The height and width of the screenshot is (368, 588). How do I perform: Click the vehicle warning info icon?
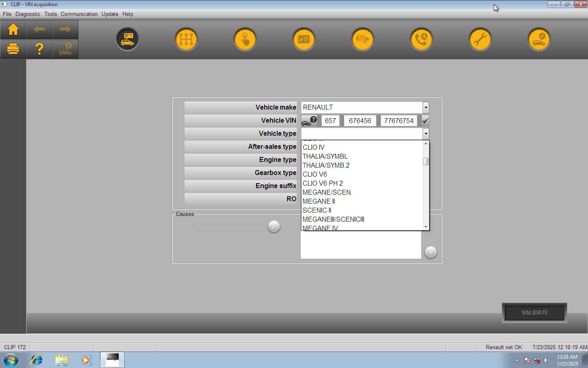pos(65,49)
